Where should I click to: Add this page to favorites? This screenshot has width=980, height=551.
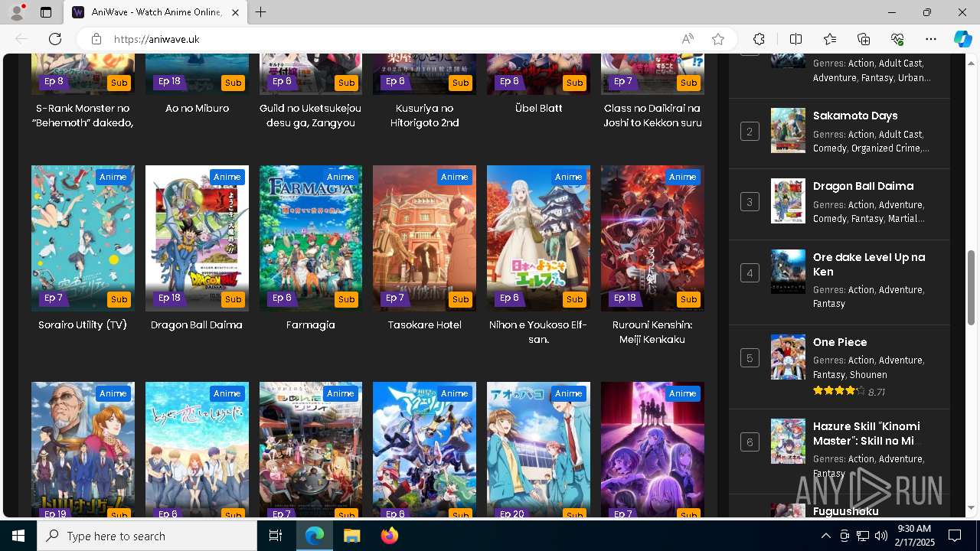click(718, 39)
